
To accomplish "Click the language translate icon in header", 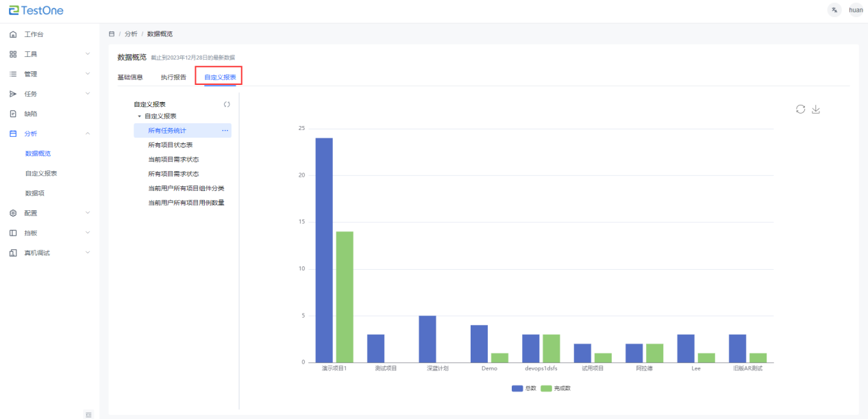I will tap(834, 10).
